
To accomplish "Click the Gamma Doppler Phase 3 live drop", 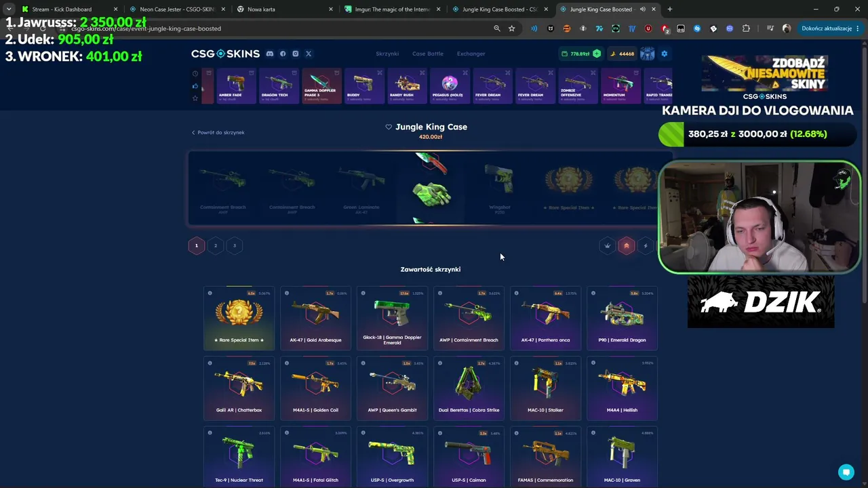I will [x=321, y=86].
